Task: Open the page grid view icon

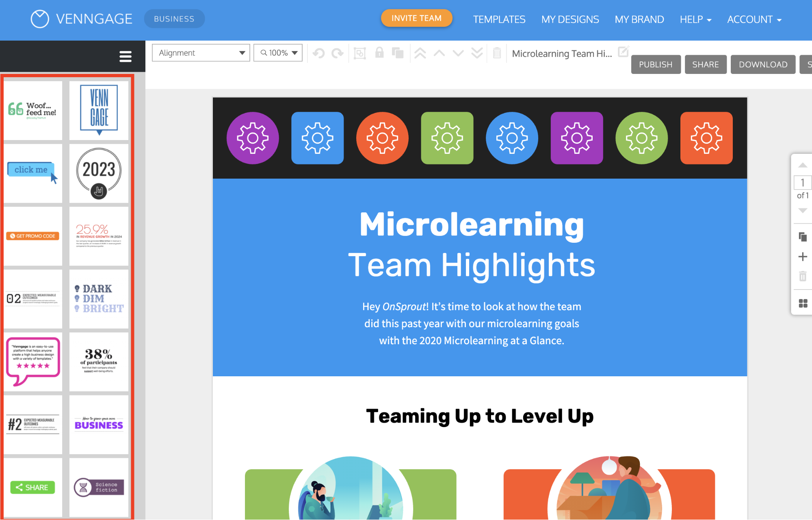Action: point(803,303)
